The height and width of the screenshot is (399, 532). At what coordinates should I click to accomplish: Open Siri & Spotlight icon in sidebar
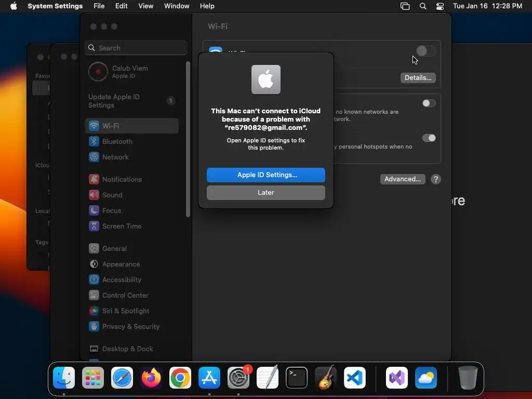pos(94,311)
